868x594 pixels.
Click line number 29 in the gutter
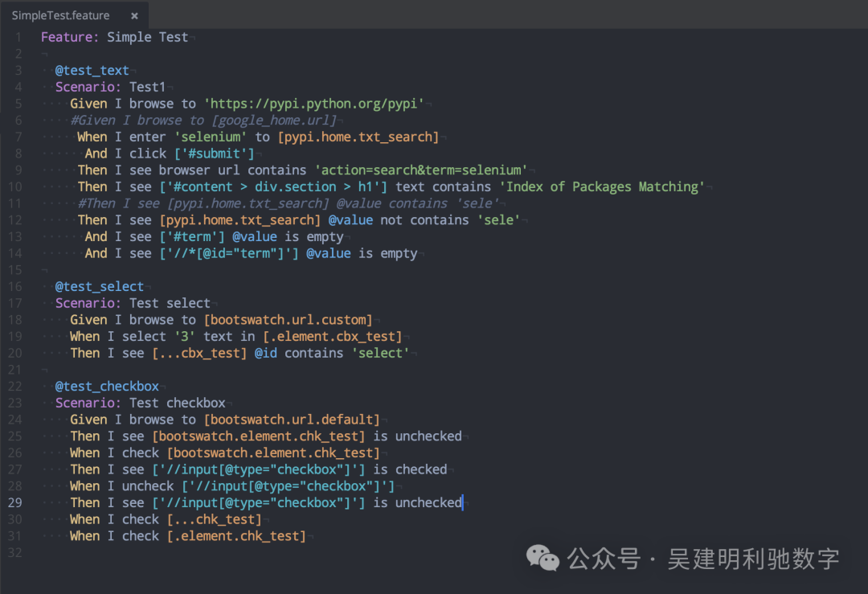pyautogui.click(x=18, y=502)
